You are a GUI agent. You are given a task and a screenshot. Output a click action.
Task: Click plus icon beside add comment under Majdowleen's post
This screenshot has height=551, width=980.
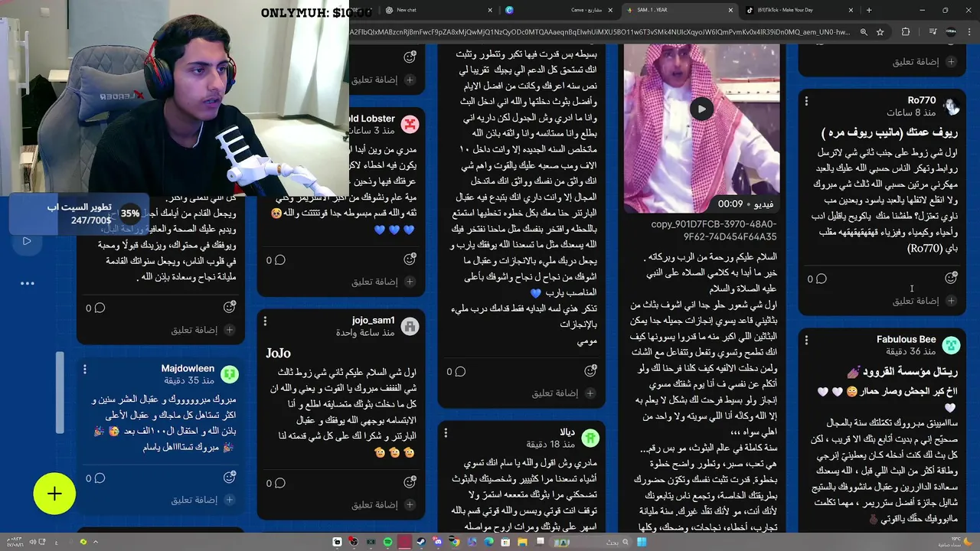click(229, 500)
